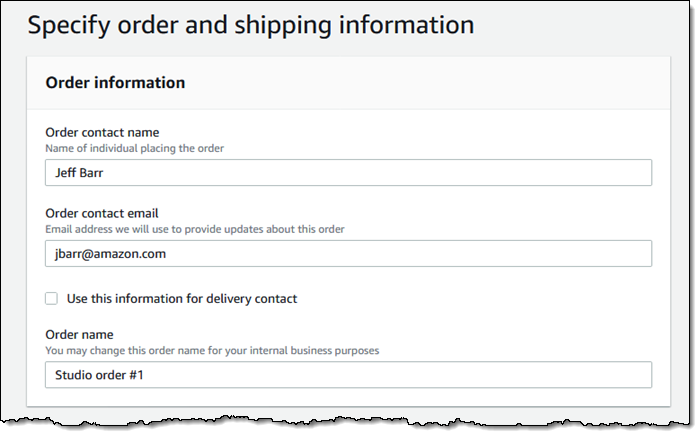Screen dimensions: 700x436
Task: Click the "Order information" section header
Action: click(x=115, y=83)
